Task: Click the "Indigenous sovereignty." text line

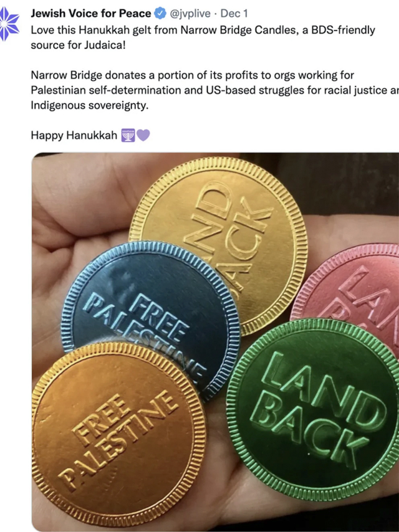Action: 90,105
